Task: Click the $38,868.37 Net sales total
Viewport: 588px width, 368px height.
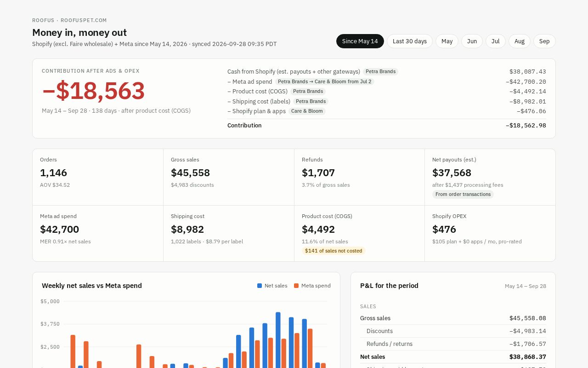Action: 527,357
